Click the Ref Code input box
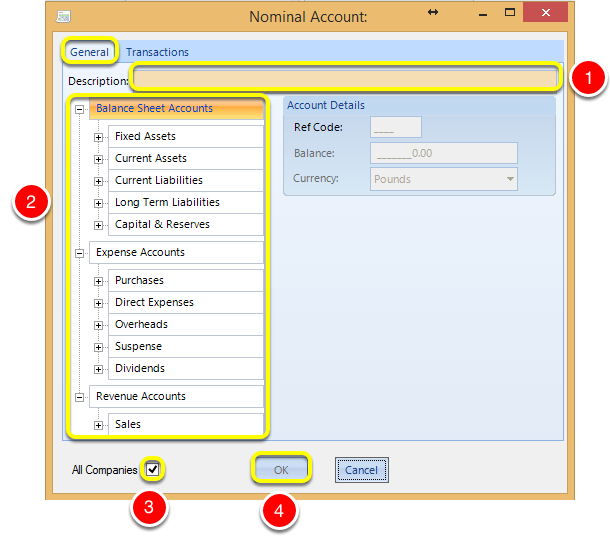Viewport: 610px width, 538px height. pos(396,127)
